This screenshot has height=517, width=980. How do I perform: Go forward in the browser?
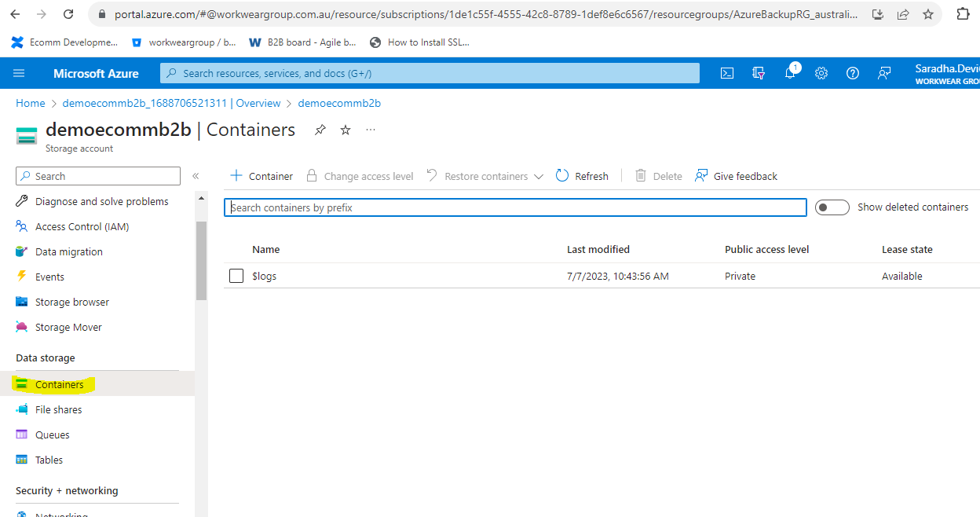[42, 14]
